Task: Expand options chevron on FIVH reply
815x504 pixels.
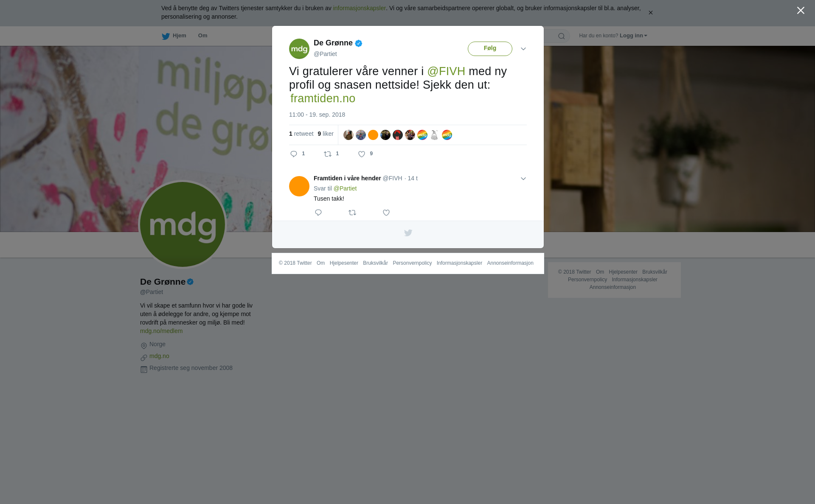Action: [x=523, y=179]
